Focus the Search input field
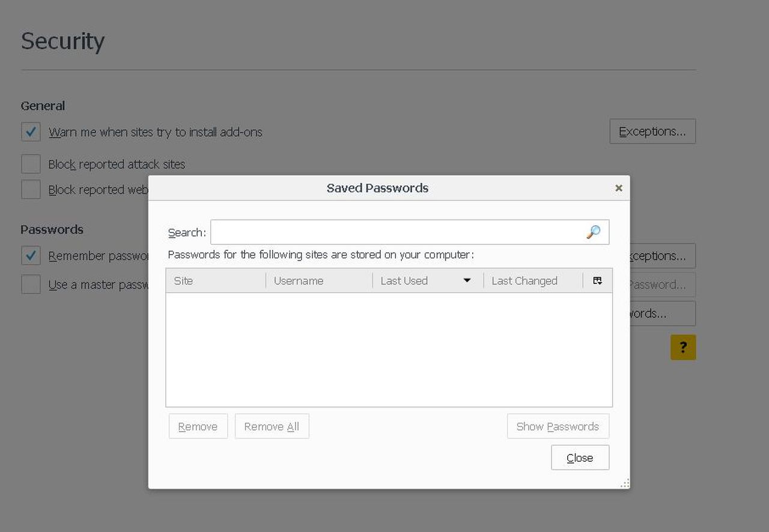The width and height of the screenshot is (769, 532). pos(397,232)
